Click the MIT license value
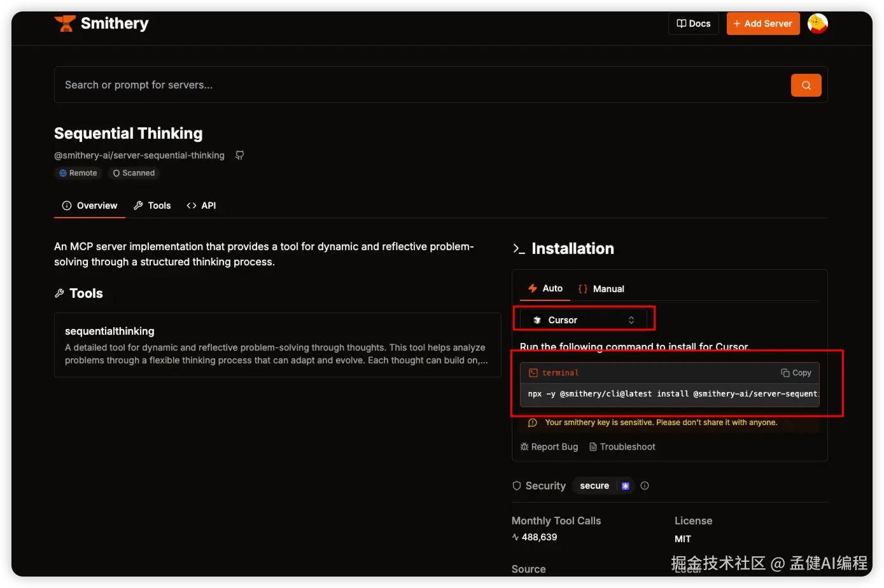This screenshot has width=884, height=588. coord(683,539)
